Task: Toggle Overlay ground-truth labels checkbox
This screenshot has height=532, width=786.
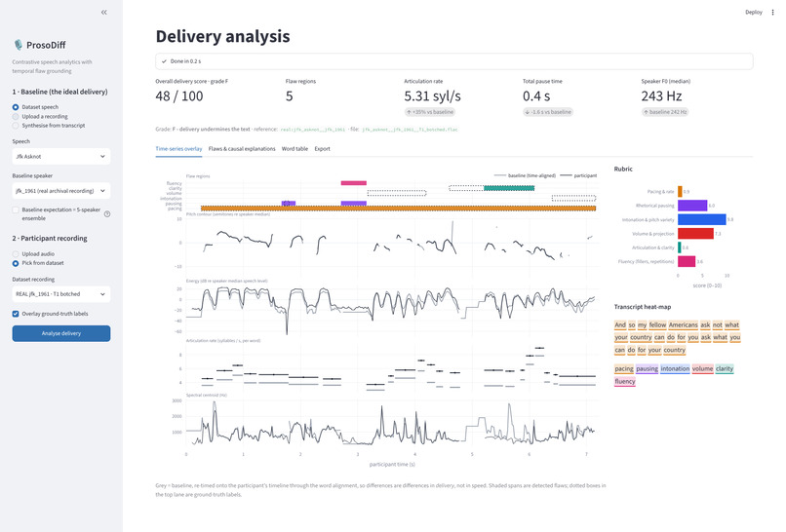Action: point(16,314)
